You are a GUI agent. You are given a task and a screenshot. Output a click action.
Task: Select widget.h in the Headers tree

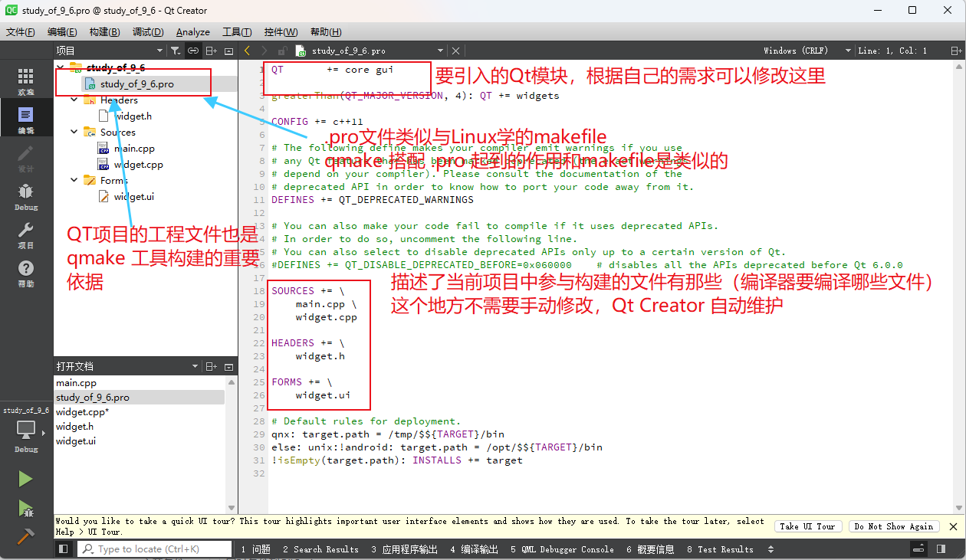point(133,116)
